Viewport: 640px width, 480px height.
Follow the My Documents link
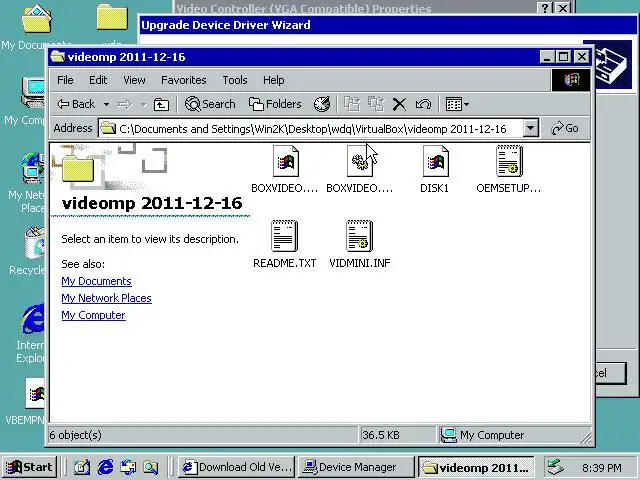pyautogui.click(x=96, y=281)
